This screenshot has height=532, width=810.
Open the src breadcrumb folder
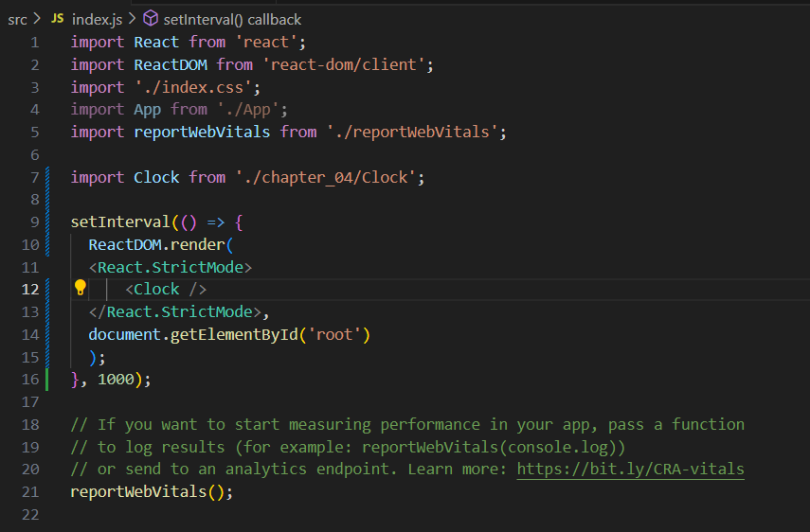point(17,20)
